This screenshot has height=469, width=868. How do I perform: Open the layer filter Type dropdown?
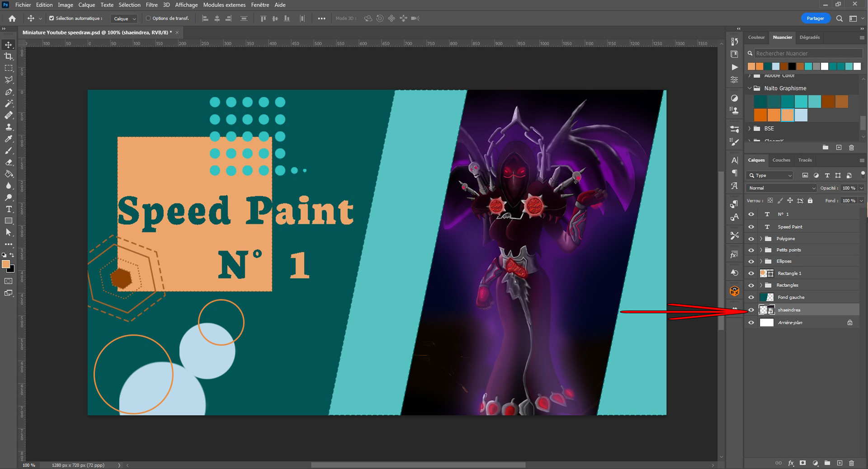(770, 175)
